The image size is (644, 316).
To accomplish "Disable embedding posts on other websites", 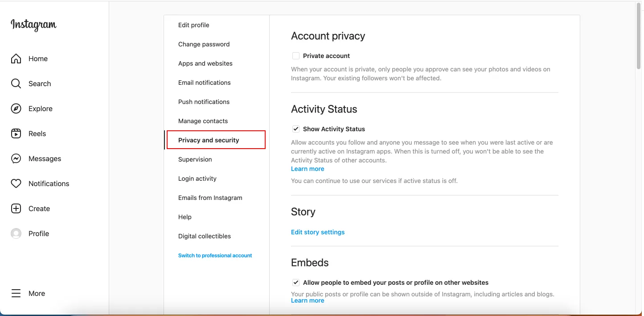I will tap(296, 283).
